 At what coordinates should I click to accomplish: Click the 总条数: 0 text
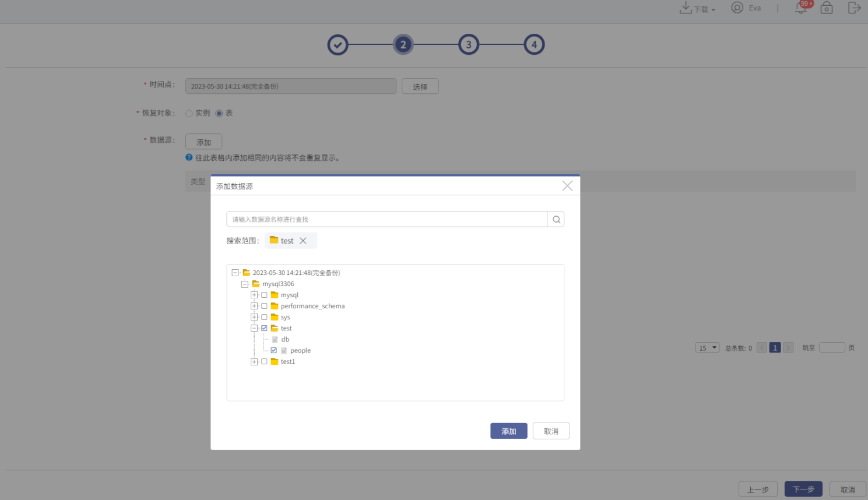pos(739,348)
